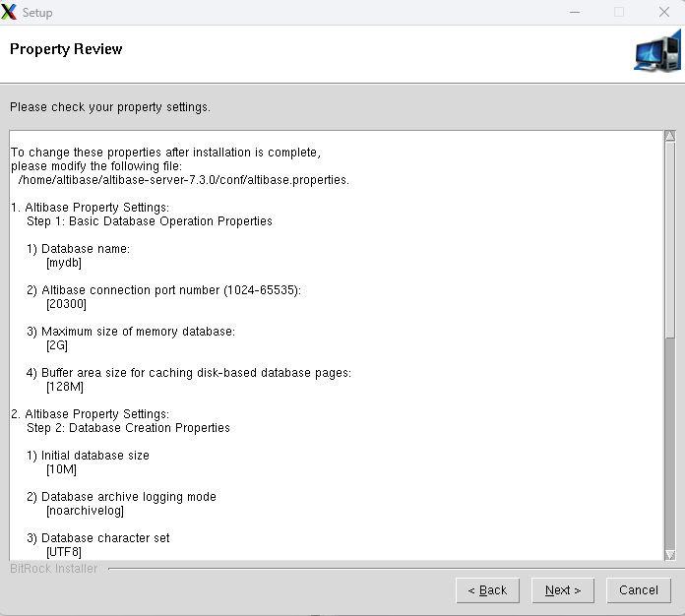
Task: Click 'Step 1: Basic Database Operation Properties'
Action: (150, 221)
